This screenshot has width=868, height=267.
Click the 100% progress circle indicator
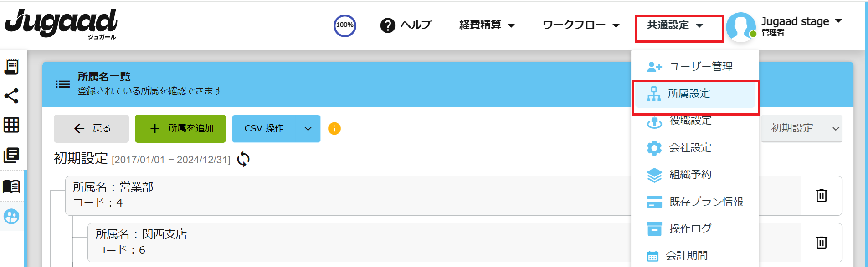[x=345, y=25]
